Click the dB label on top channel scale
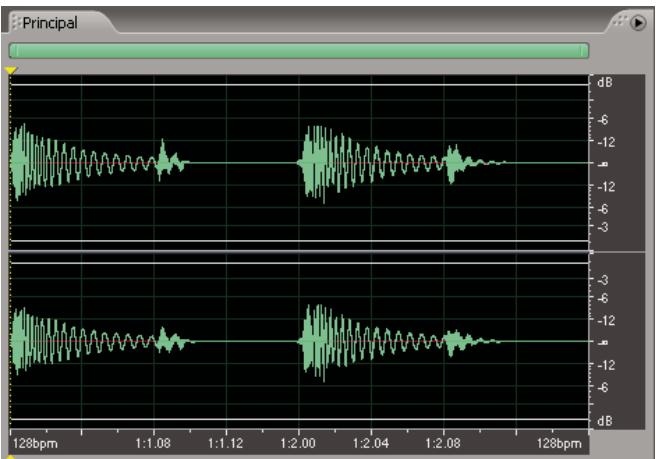The height and width of the screenshot is (459, 656). 605,82
